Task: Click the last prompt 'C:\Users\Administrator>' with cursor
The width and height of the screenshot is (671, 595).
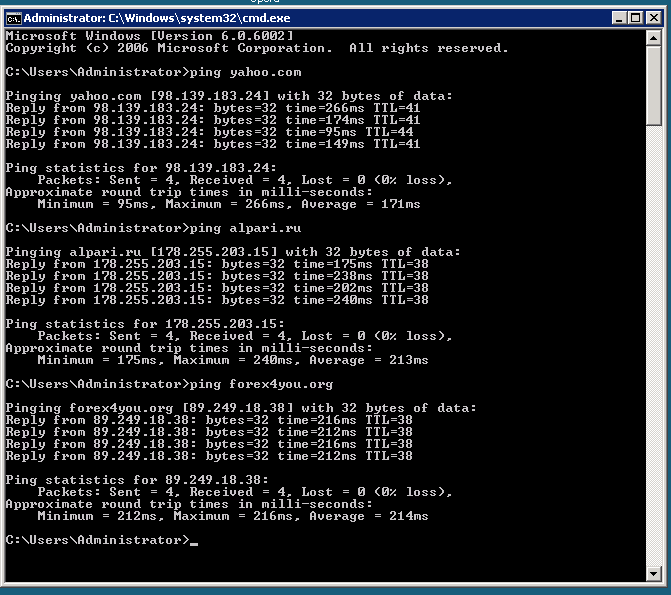Action: tap(102, 540)
